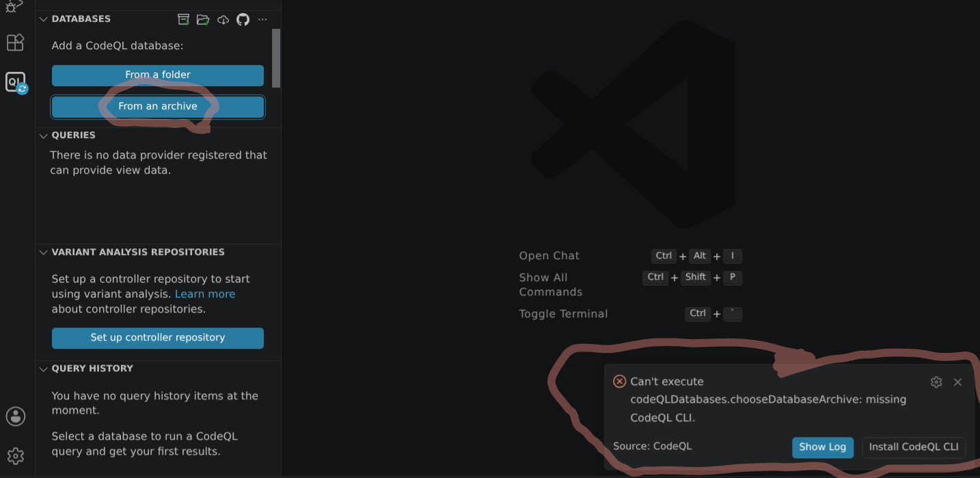Open the Manage gear in activity bar
980x478 pixels.
tap(15, 455)
